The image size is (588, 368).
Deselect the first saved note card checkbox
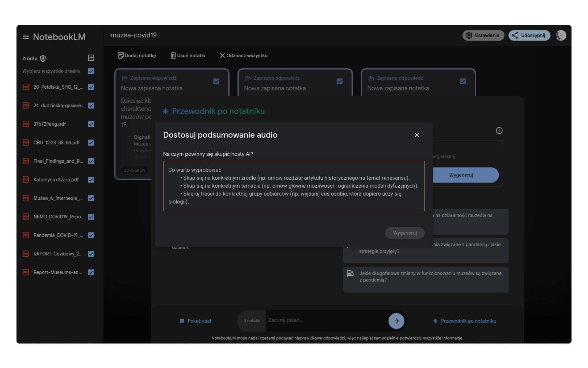[216, 81]
